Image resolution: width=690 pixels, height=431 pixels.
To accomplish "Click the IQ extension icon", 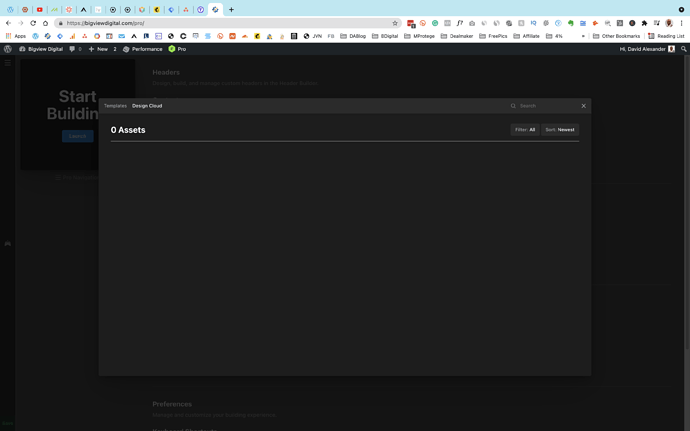I will tap(533, 23).
